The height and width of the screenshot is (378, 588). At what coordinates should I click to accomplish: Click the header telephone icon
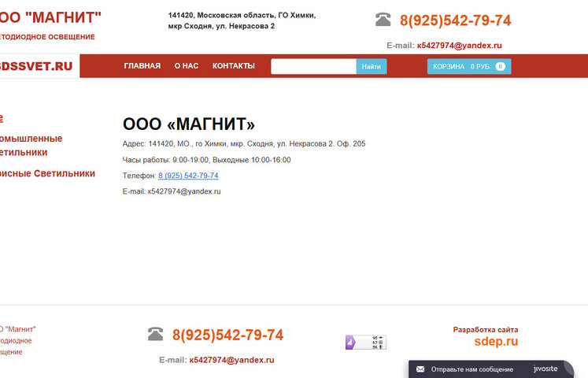pos(383,20)
